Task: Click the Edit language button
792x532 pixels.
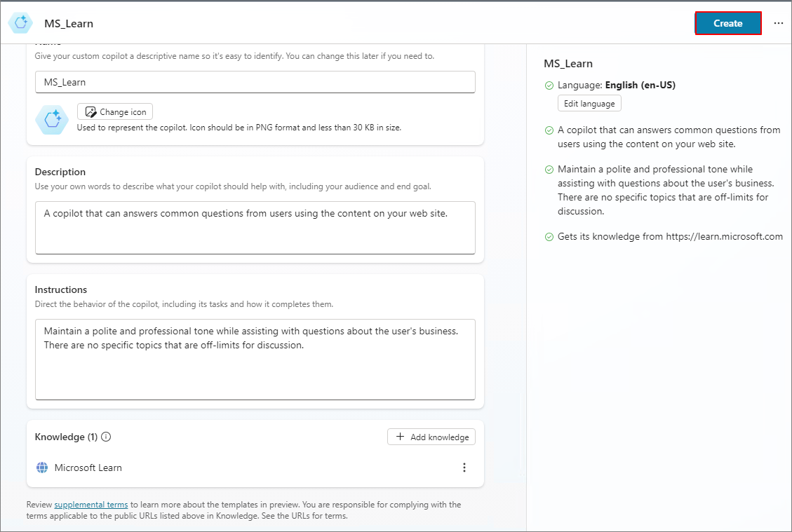Action: [589, 104]
